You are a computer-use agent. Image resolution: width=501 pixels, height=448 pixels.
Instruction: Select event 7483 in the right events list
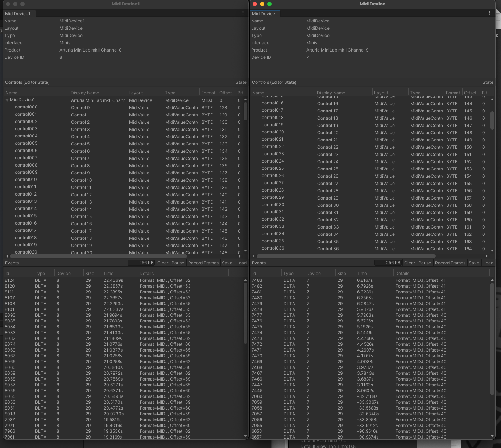[257, 280]
